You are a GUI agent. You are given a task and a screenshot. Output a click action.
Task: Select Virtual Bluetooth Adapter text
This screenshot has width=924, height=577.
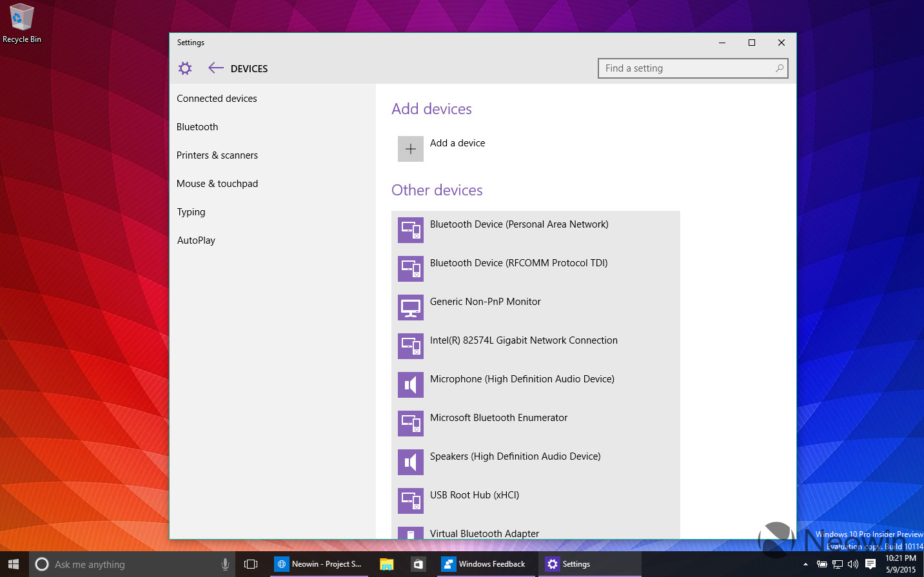pyautogui.click(x=484, y=534)
